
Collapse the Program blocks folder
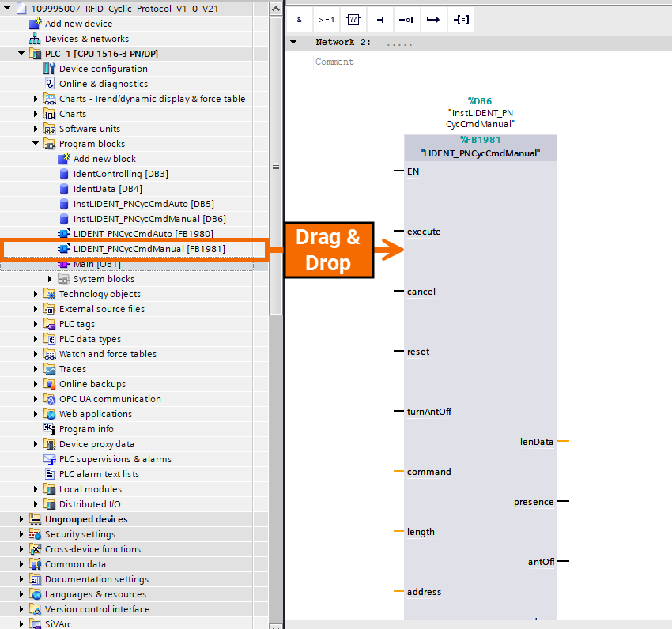coord(36,144)
